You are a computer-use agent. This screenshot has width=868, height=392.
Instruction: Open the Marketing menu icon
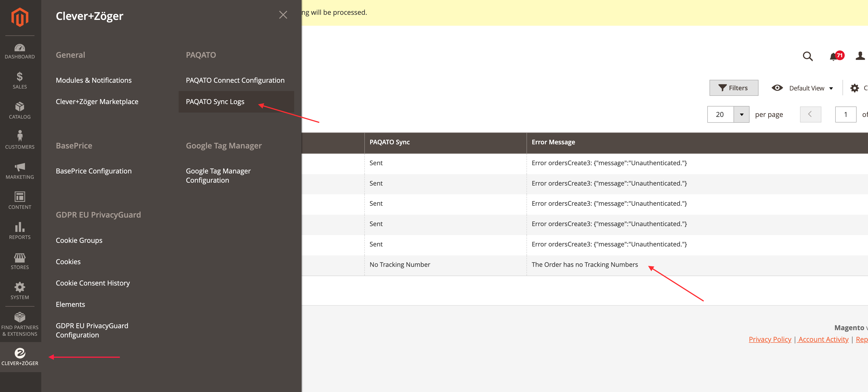point(20,171)
